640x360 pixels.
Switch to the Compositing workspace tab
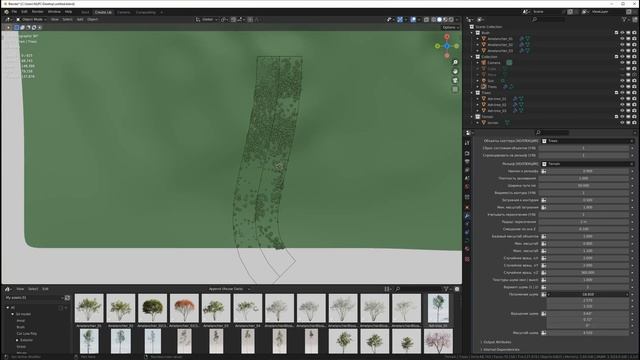(x=146, y=12)
